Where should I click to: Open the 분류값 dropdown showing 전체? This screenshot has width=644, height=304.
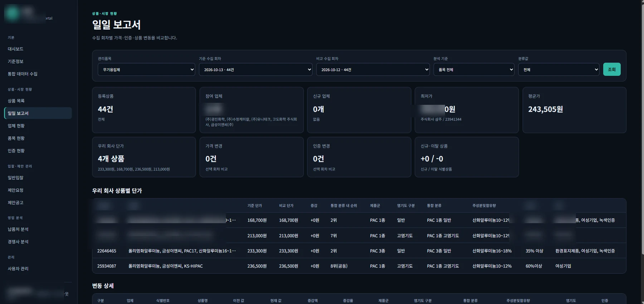tap(558, 69)
